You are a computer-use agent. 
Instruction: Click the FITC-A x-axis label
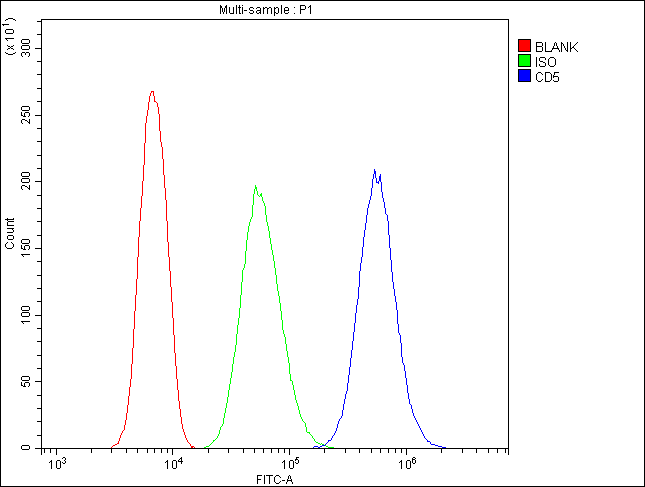[x=275, y=480]
